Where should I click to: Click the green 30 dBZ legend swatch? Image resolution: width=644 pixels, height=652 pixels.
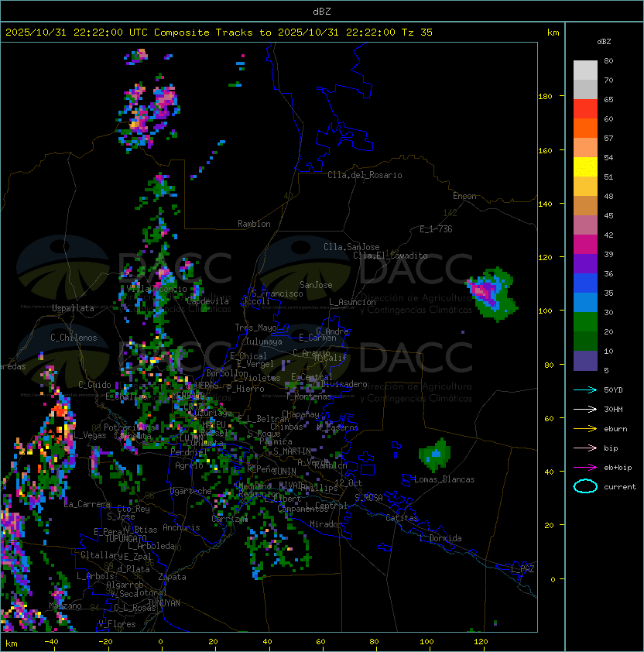[585, 321]
